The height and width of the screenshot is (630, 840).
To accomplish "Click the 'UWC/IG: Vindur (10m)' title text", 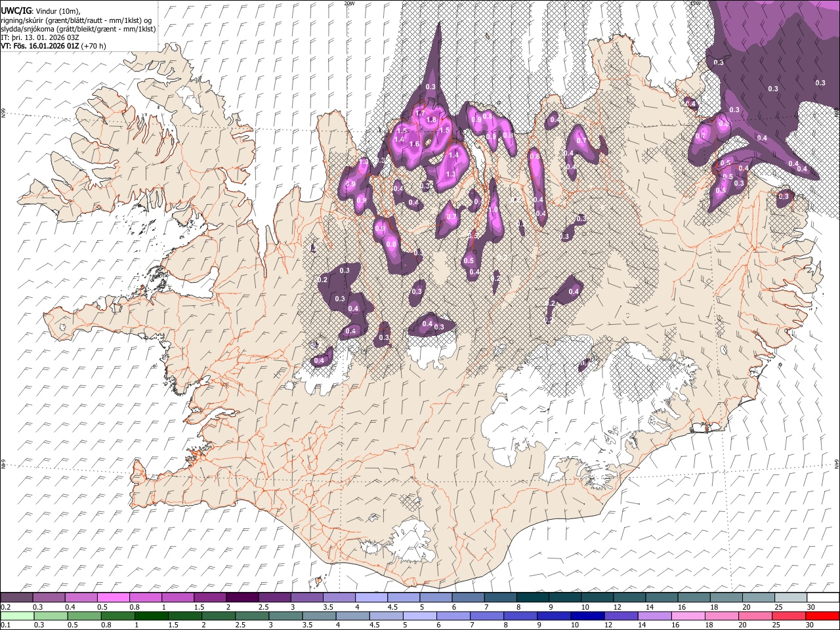I will pos(40,10).
